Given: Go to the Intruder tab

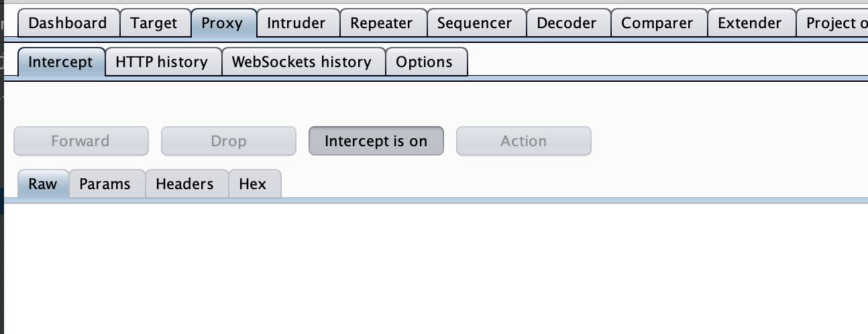Looking at the screenshot, I should tap(296, 23).
